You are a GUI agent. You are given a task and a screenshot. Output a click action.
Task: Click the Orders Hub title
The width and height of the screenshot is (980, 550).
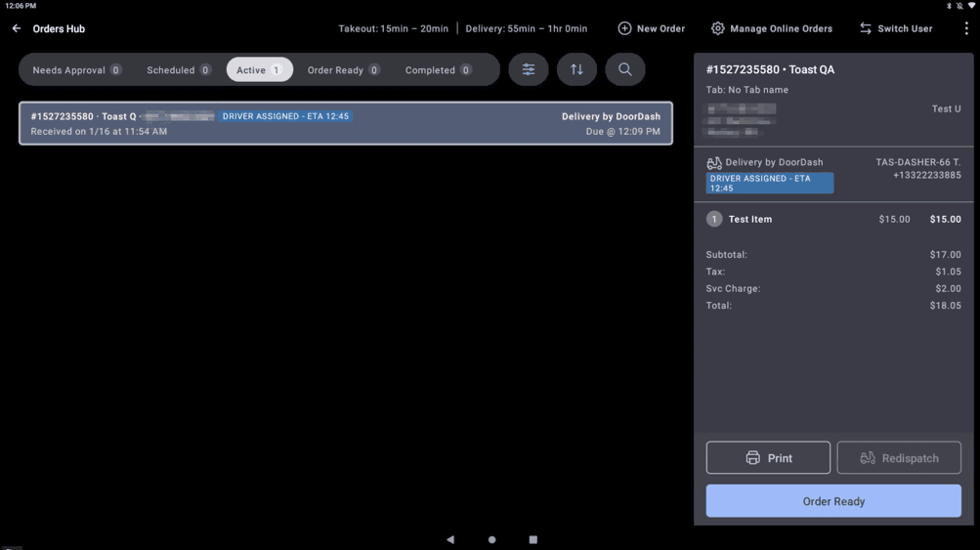(59, 28)
